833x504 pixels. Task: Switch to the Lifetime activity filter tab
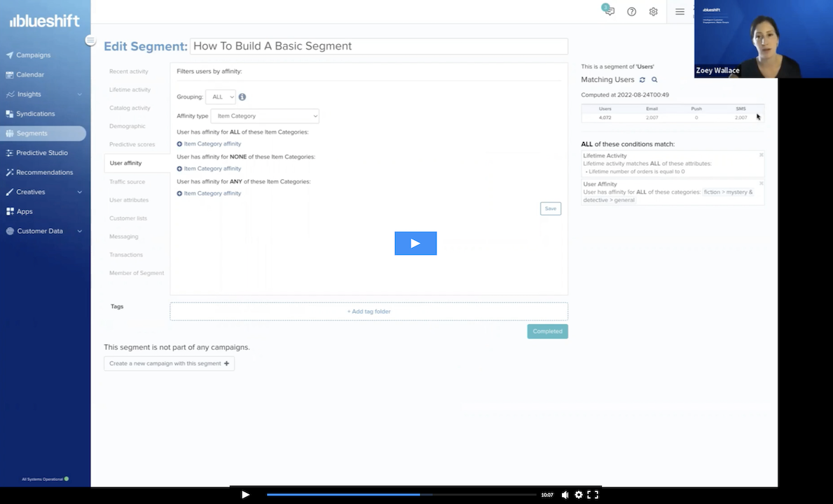130,90
